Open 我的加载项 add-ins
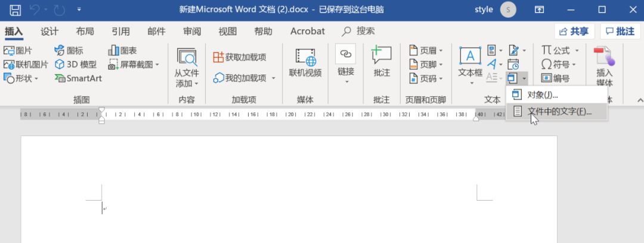 (x=240, y=78)
